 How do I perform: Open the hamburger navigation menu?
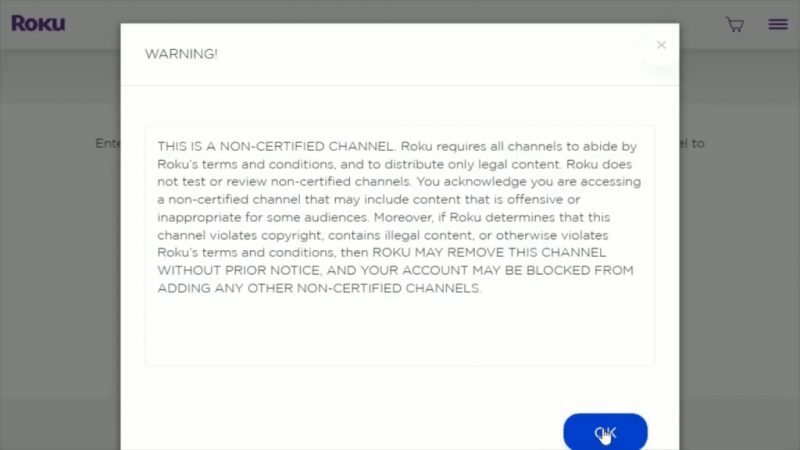[x=778, y=24]
